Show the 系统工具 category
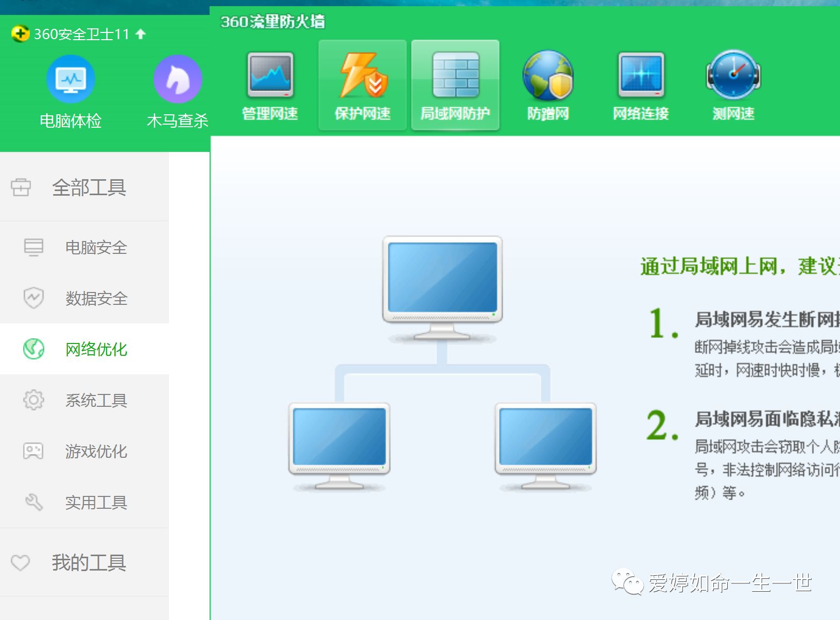Viewport: 840px width, 620px height. [x=84, y=400]
